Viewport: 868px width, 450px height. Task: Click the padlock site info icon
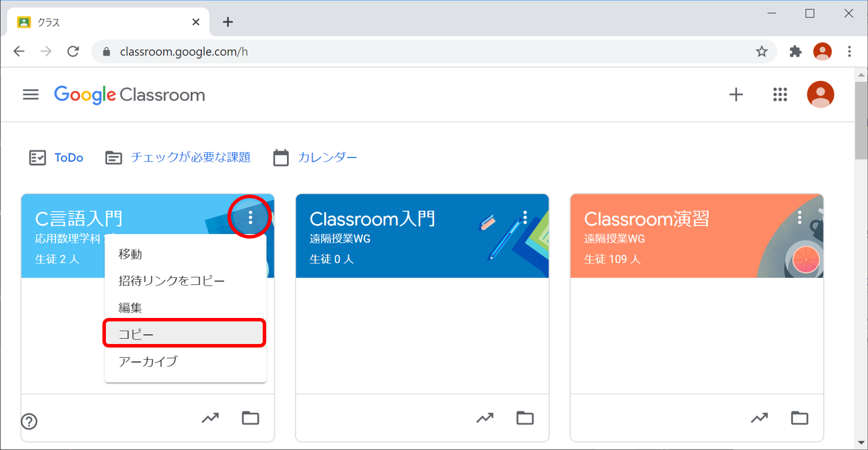106,52
